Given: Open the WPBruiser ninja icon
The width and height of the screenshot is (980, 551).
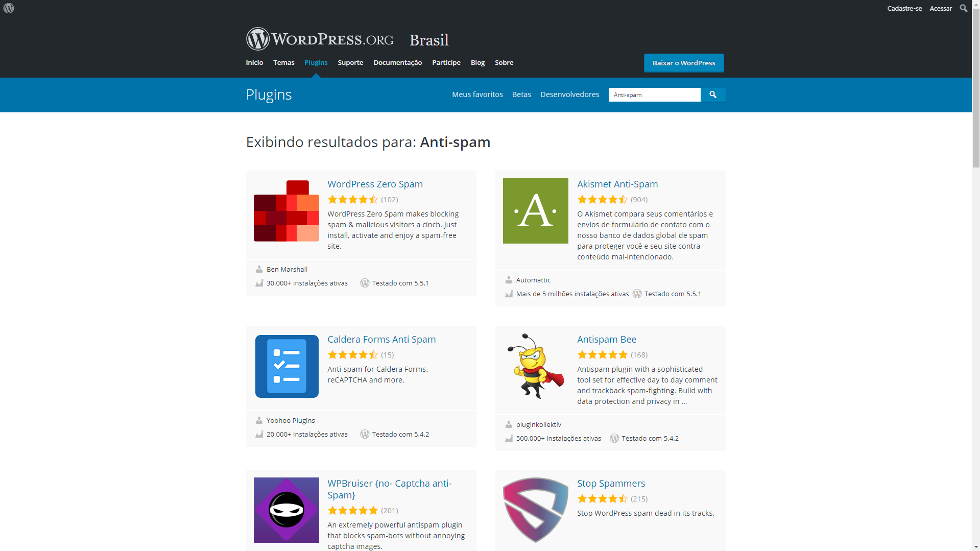Looking at the screenshot, I should (286, 510).
